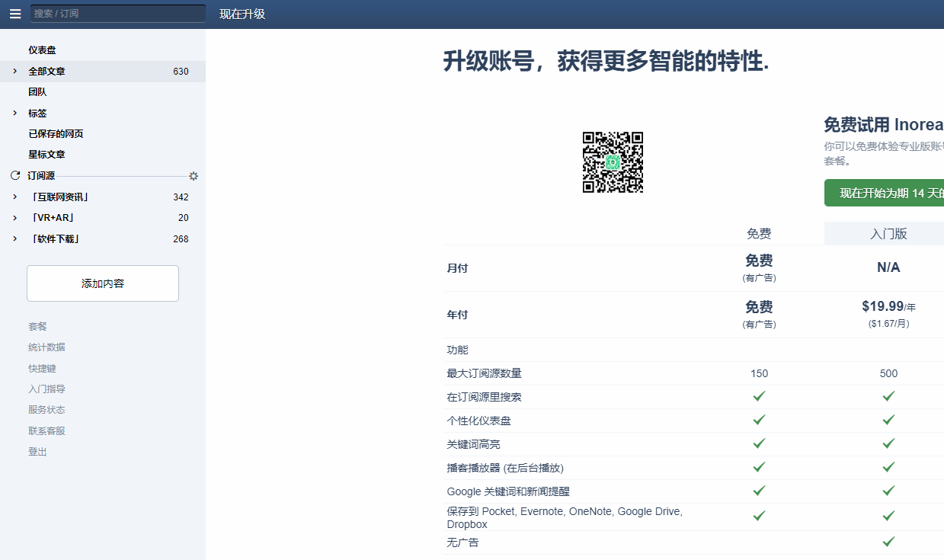Expand the「互联网资讯」folder arrow
Viewport: 944px width, 560px height.
pyautogui.click(x=14, y=197)
